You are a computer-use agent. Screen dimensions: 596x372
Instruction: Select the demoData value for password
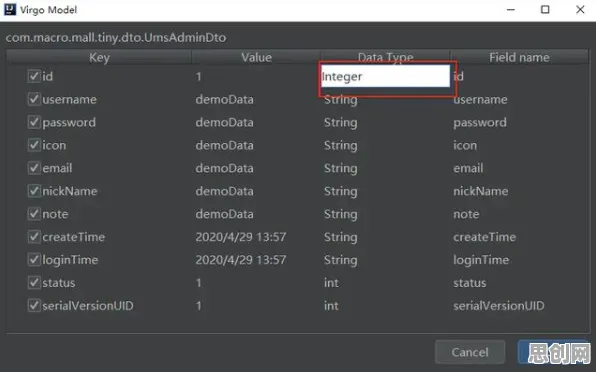(224, 122)
